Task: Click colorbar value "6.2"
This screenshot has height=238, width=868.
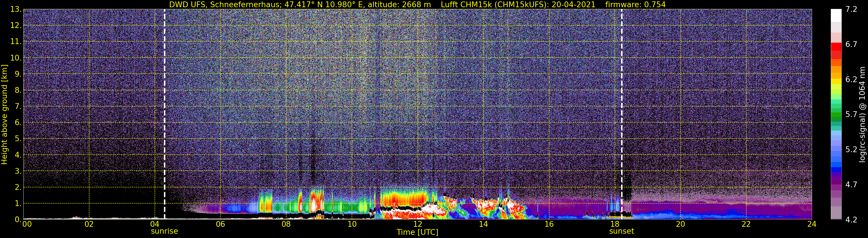Action: click(851, 79)
